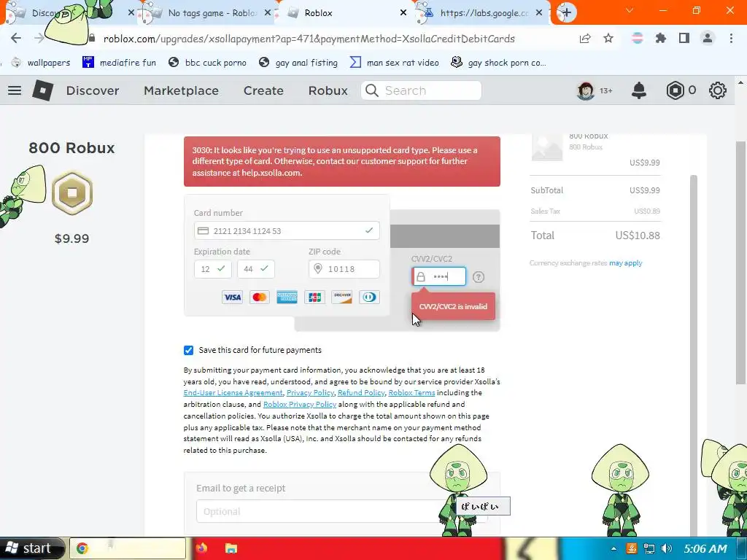Click the expiration month field
This screenshot has width=747, height=560.
coord(212,269)
